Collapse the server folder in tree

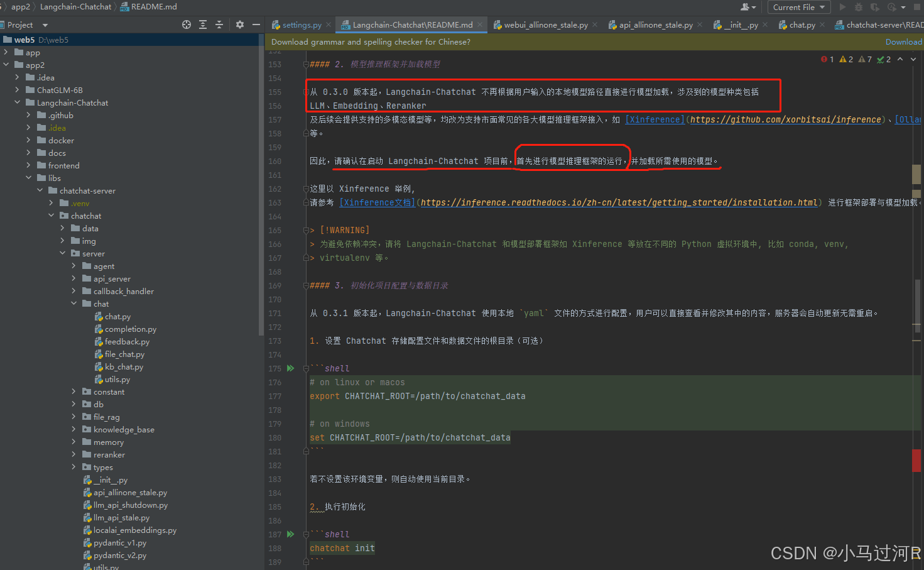[63, 253]
